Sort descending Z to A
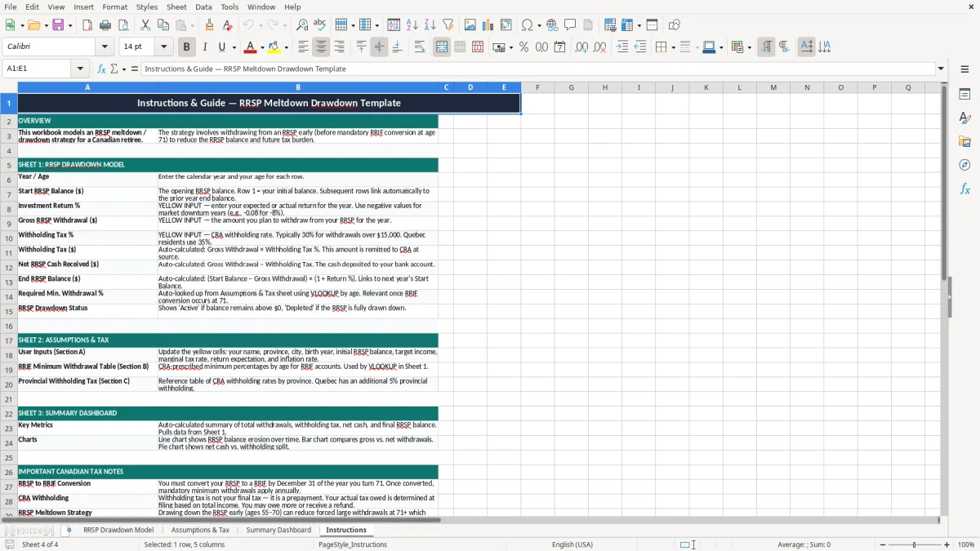The image size is (980, 551). [x=430, y=25]
